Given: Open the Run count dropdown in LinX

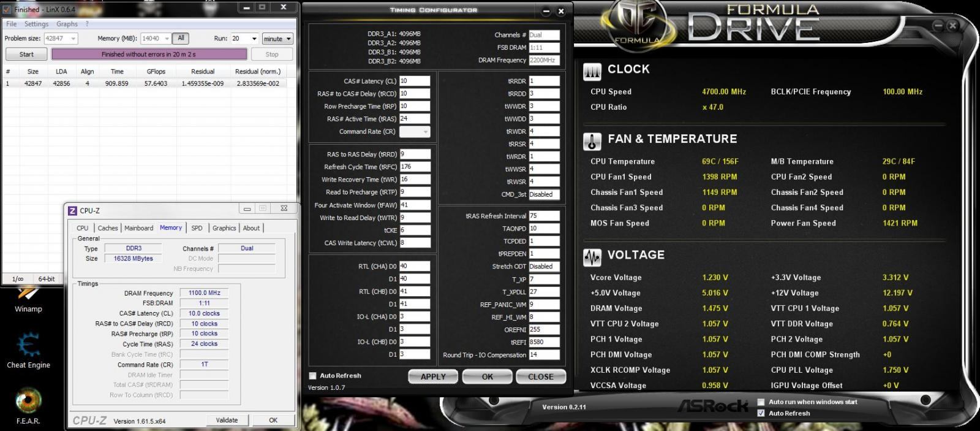Looking at the screenshot, I should pos(254,39).
